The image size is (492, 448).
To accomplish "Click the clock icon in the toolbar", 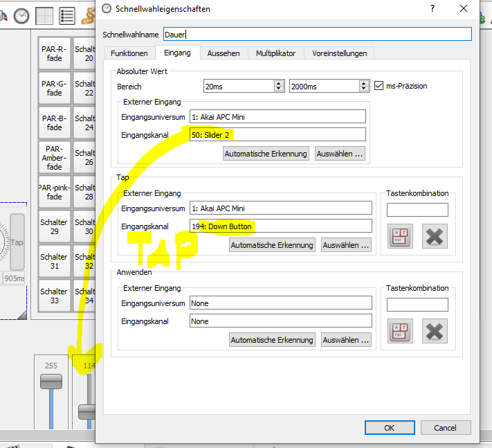I will click(x=22, y=16).
